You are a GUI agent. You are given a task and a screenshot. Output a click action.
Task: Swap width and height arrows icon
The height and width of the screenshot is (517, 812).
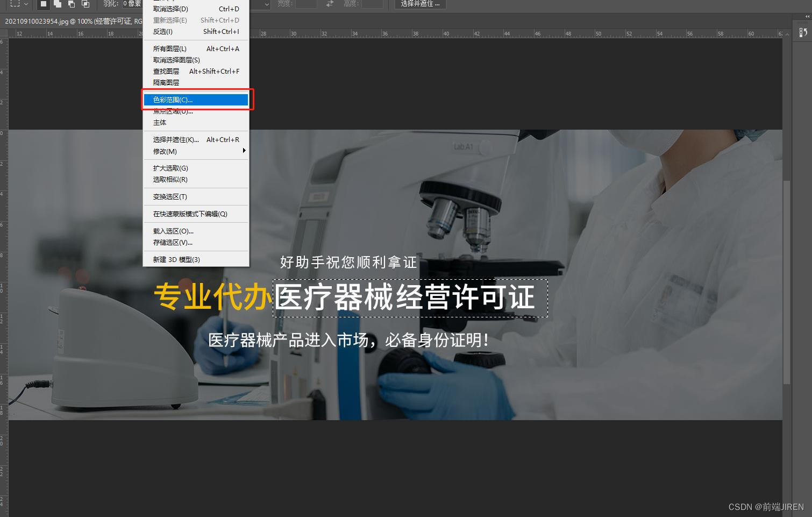330,4
